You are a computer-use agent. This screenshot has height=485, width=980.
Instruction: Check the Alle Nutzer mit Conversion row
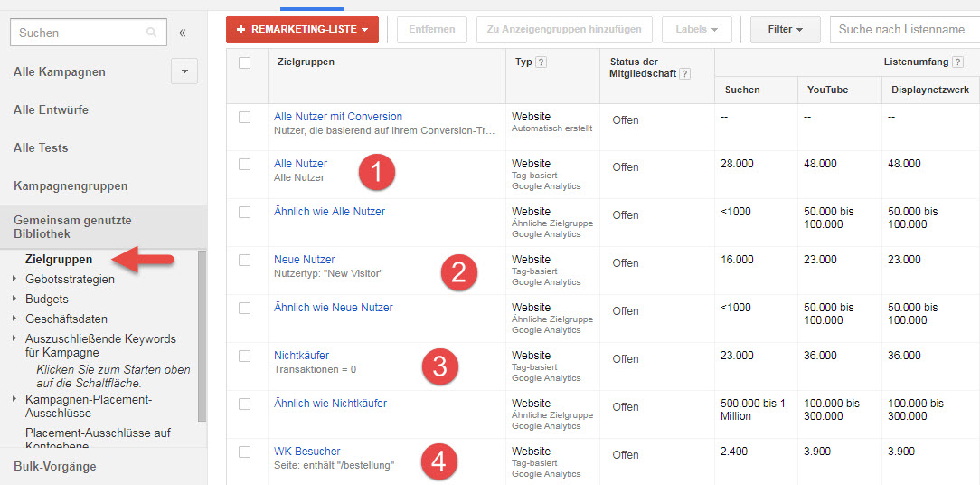click(x=244, y=117)
